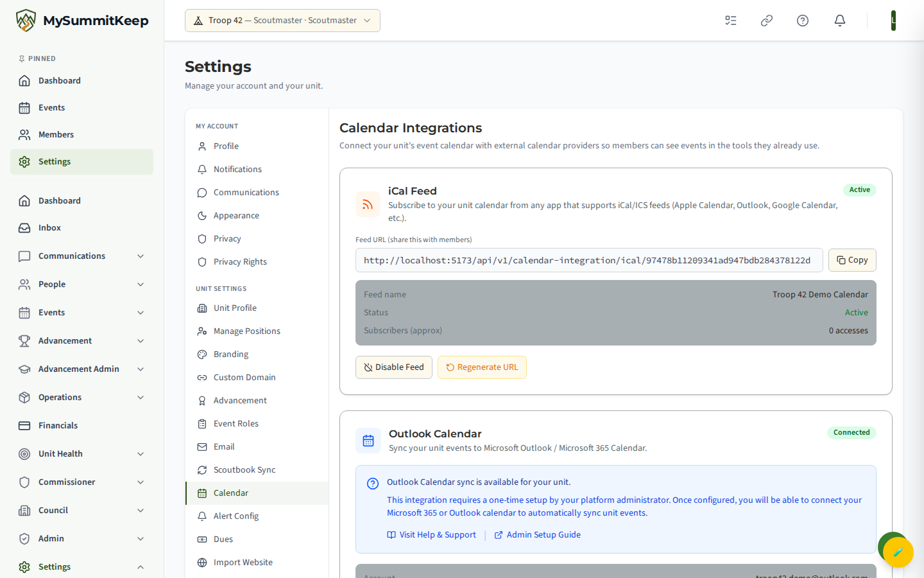This screenshot has width=924, height=578.
Task: Click the Outlook Calendar icon tile
Action: click(x=368, y=441)
